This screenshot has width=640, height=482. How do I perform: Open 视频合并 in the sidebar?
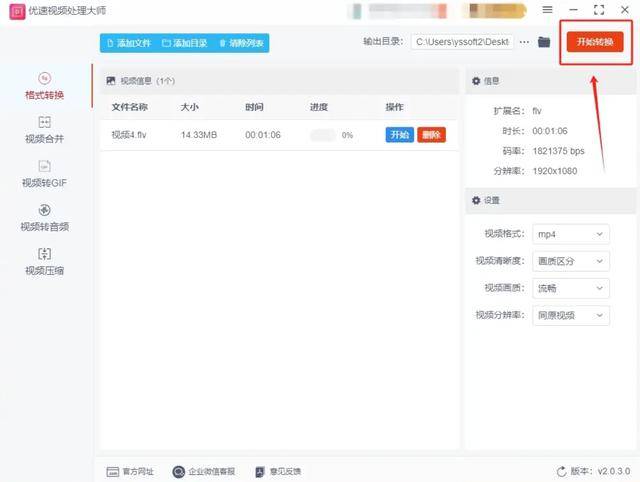point(44,130)
